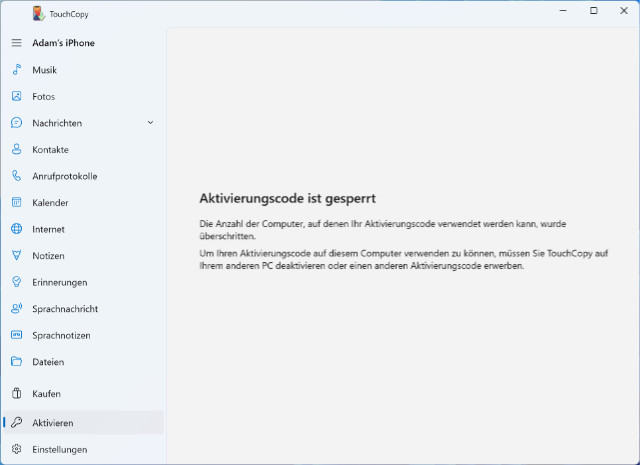This screenshot has height=465, width=640.
Task: Click the TouchCopy title text
Action: [69, 14]
